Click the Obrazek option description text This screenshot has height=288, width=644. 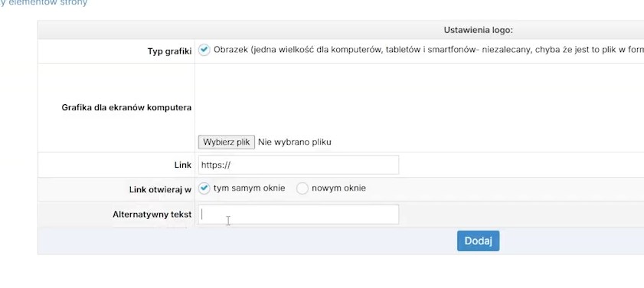[x=429, y=50]
